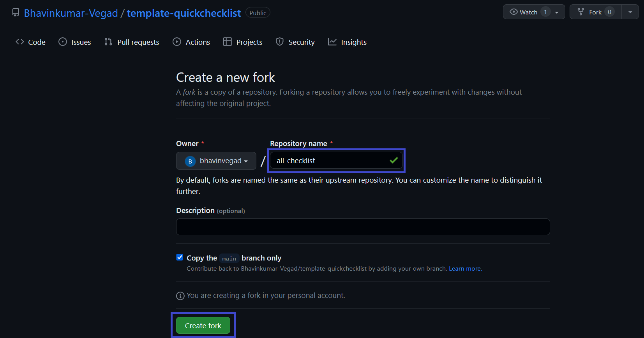The image size is (644, 338).
Task: Open the bhavinvegad owner dropdown
Action: coord(216,161)
